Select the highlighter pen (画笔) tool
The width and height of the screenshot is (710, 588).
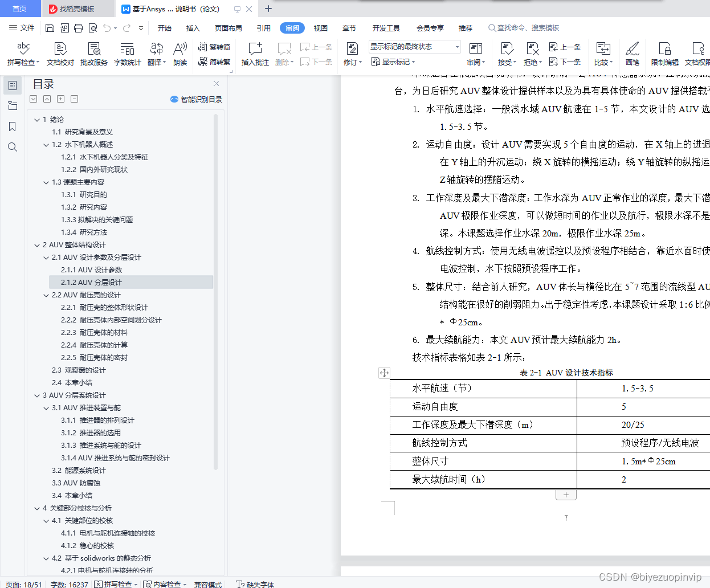coord(633,54)
